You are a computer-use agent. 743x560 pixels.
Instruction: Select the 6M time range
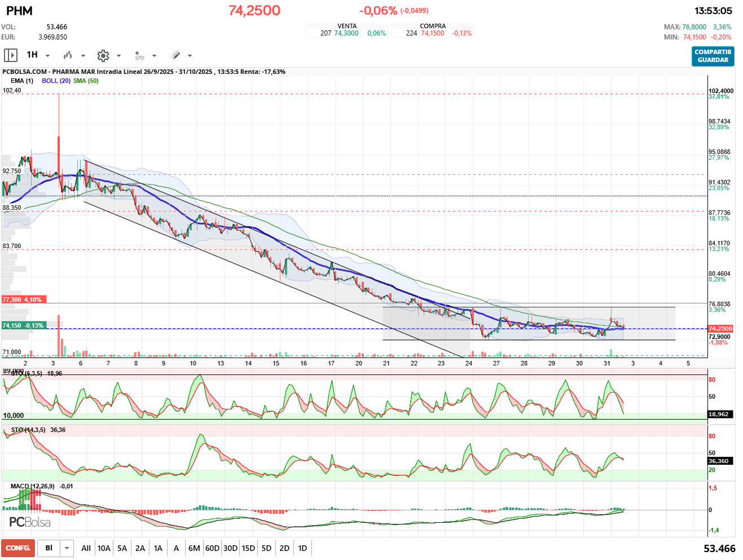coord(194,548)
